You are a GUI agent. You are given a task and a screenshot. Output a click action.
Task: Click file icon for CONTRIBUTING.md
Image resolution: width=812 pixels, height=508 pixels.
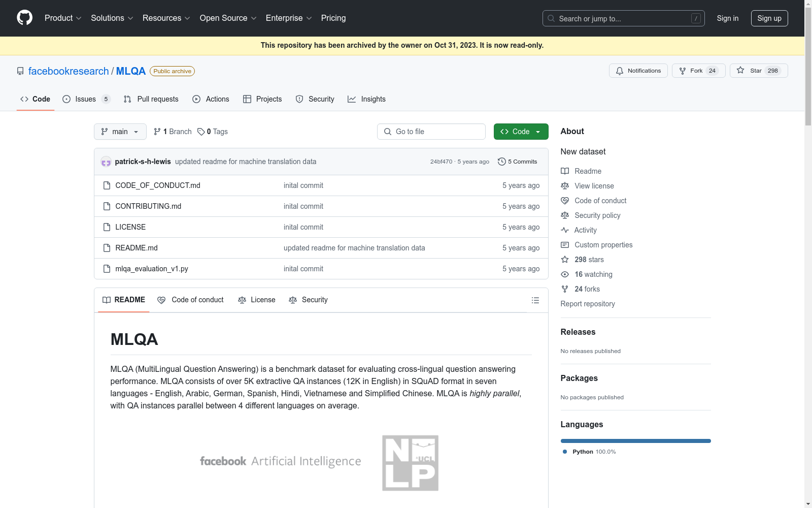tap(107, 206)
